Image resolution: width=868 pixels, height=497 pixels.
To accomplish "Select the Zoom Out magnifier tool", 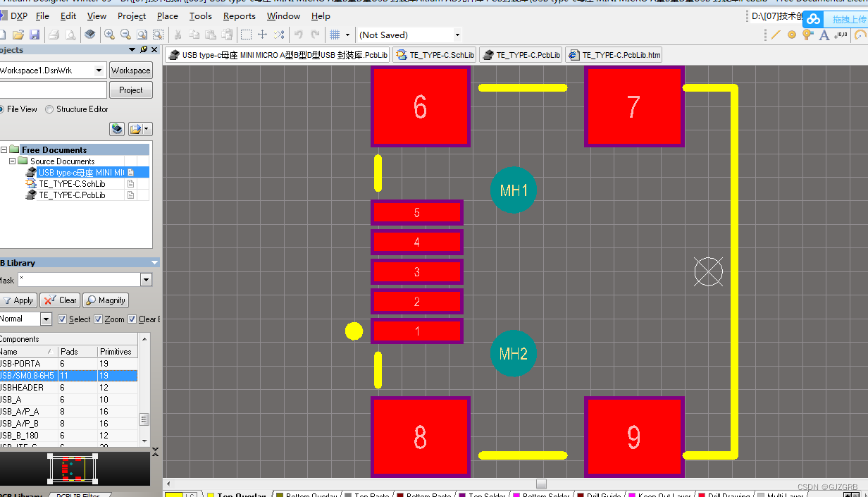I will [125, 33].
